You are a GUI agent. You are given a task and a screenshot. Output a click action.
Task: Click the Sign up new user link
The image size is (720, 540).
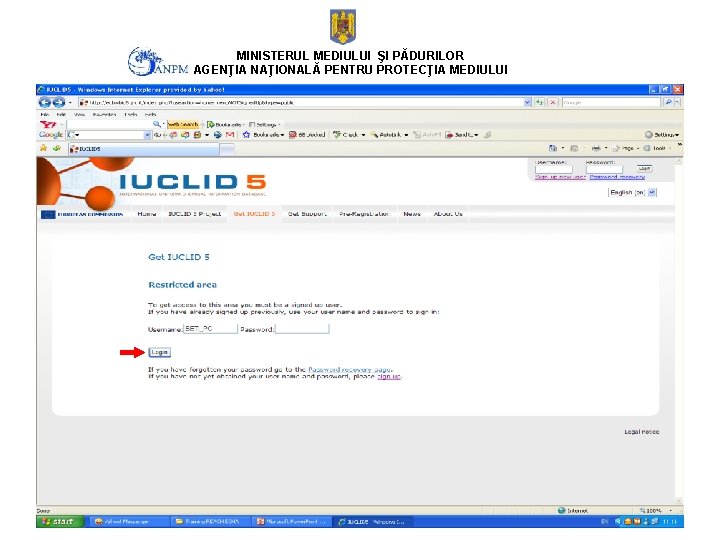click(x=560, y=177)
